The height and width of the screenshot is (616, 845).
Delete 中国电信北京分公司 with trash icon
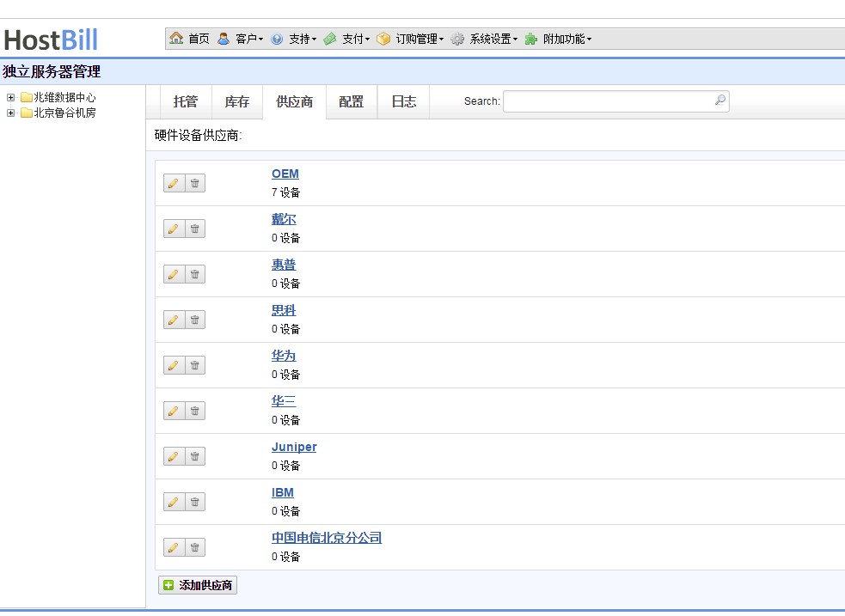(195, 547)
